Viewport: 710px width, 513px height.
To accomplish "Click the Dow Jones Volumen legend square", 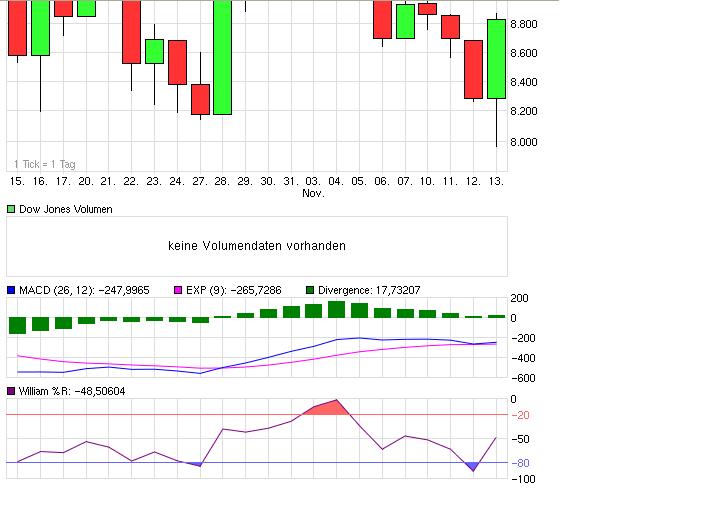I will point(11,209).
